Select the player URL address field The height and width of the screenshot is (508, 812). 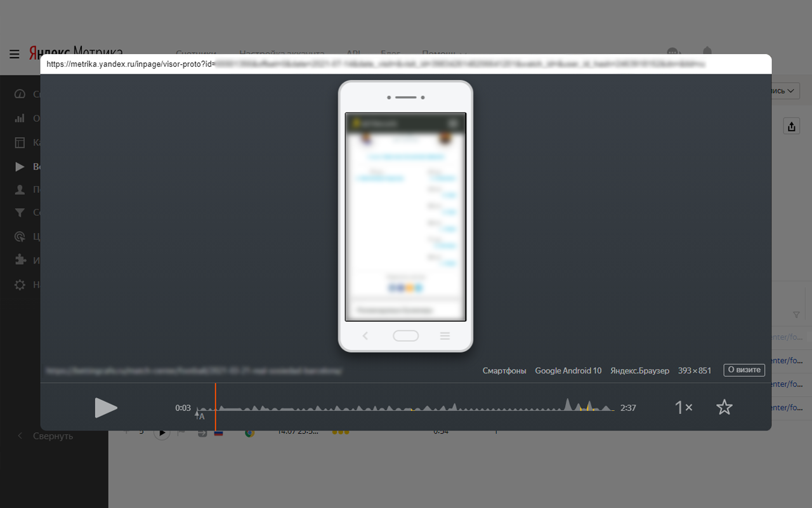406,64
